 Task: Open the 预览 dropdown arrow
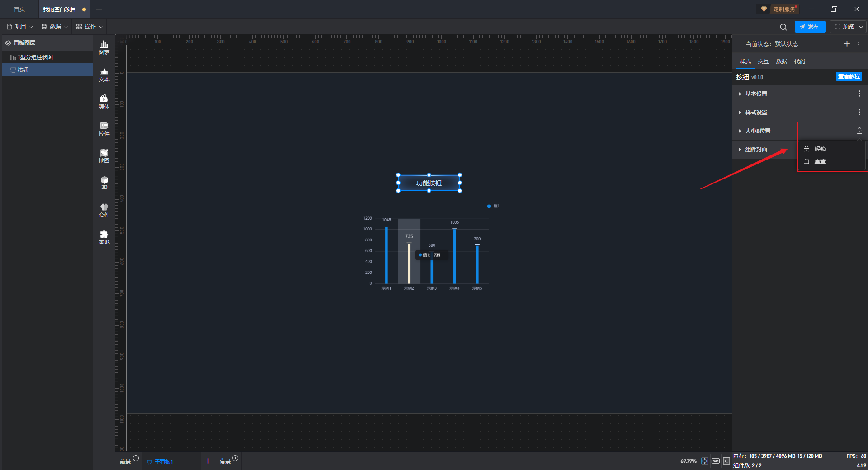point(861,27)
